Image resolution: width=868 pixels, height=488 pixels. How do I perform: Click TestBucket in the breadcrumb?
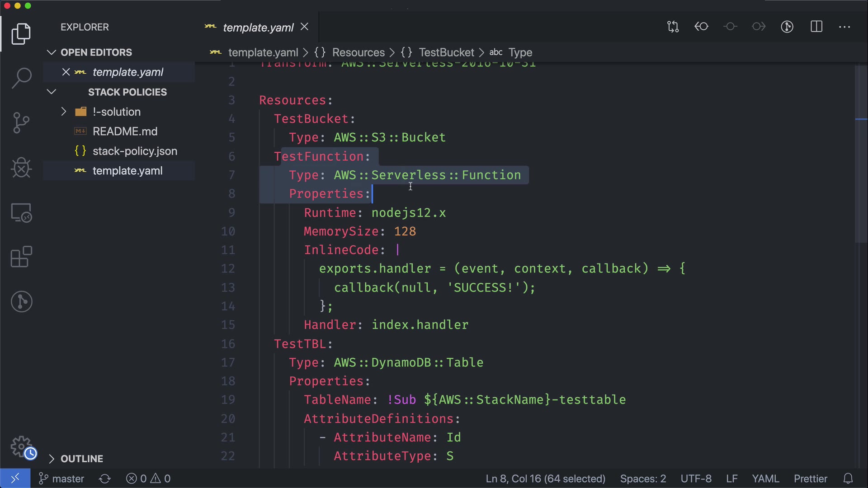click(x=446, y=52)
